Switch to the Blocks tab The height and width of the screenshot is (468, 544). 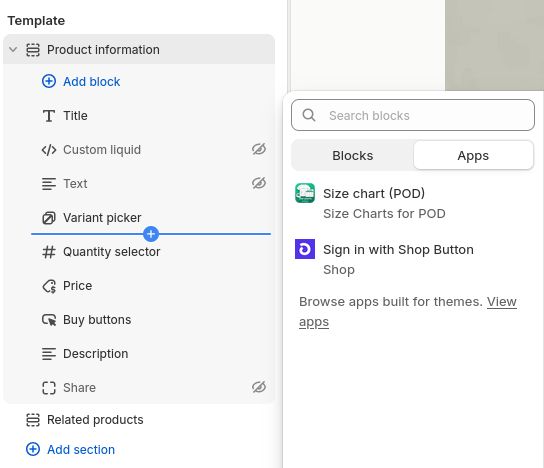click(x=352, y=155)
